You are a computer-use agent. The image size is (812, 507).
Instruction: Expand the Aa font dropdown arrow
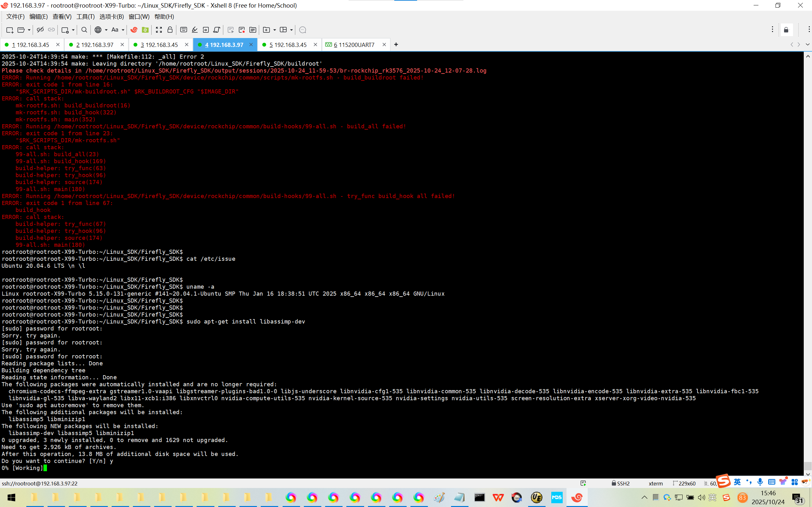coord(123,30)
